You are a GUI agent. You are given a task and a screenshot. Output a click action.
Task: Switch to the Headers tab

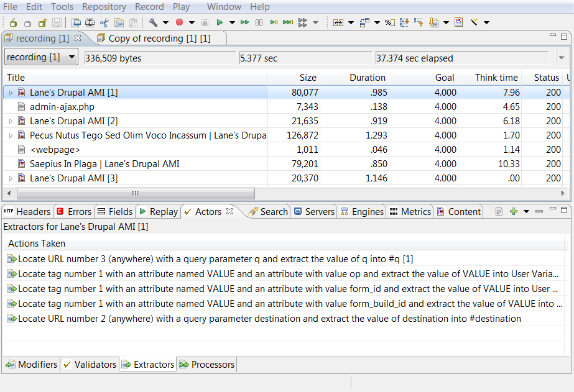click(27, 212)
